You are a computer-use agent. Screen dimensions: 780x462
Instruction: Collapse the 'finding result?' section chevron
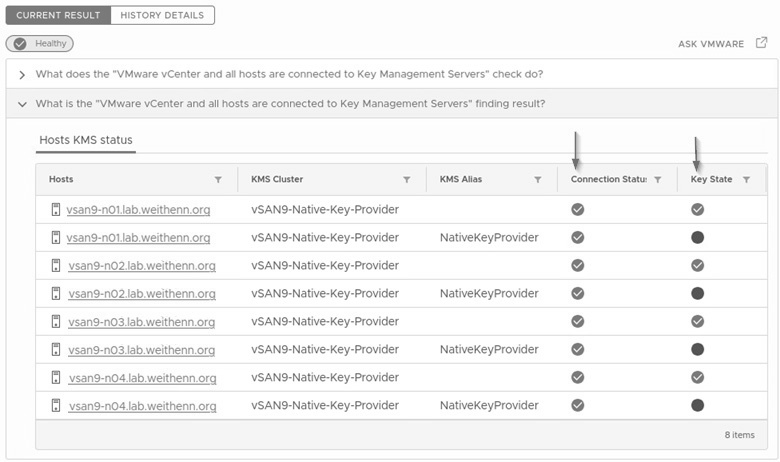click(22, 104)
